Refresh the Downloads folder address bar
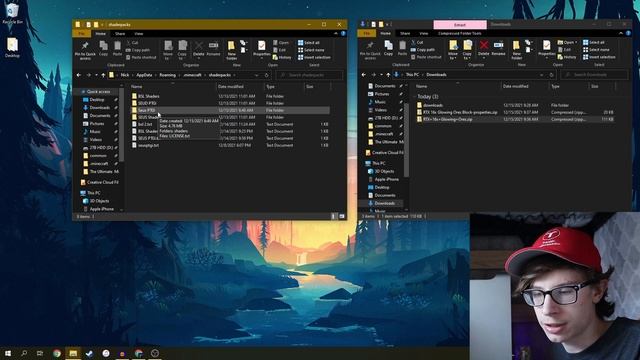This screenshot has height=360, width=640. (x=551, y=75)
